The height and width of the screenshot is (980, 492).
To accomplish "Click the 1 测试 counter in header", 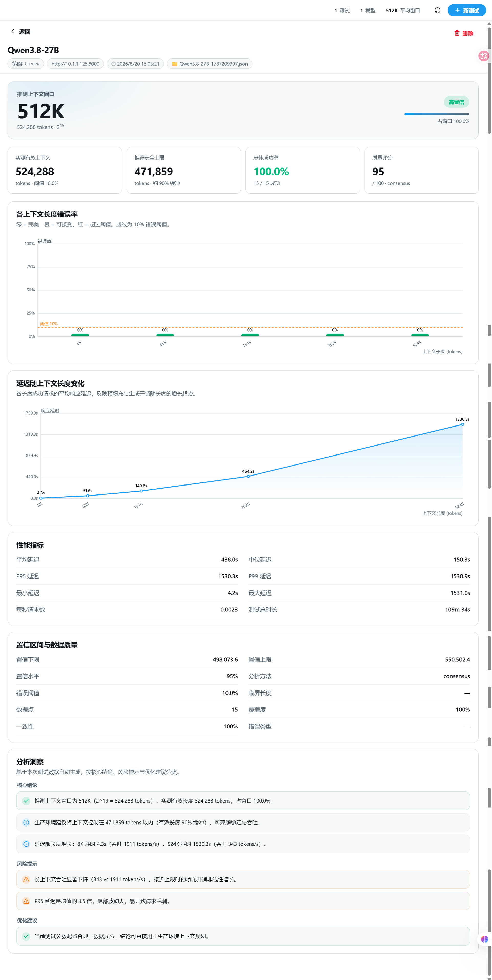I will pyautogui.click(x=342, y=10).
